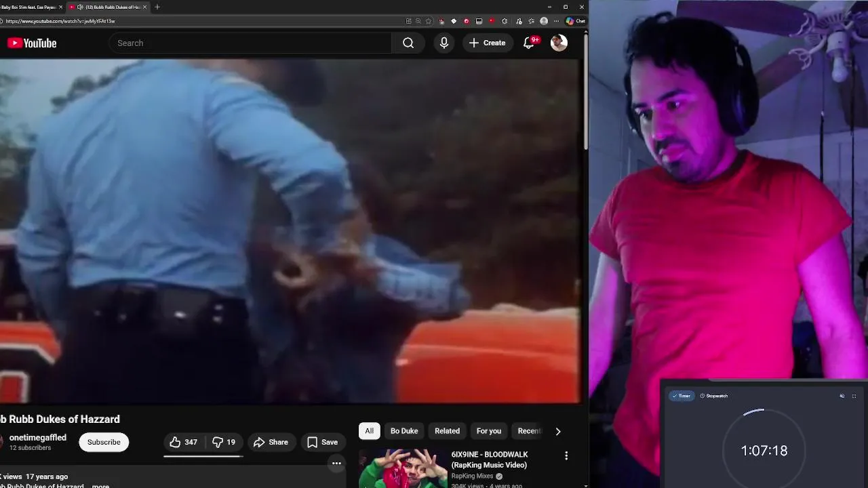
Task: Switch to Timer mode in timer widget
Action: (682, 396)
